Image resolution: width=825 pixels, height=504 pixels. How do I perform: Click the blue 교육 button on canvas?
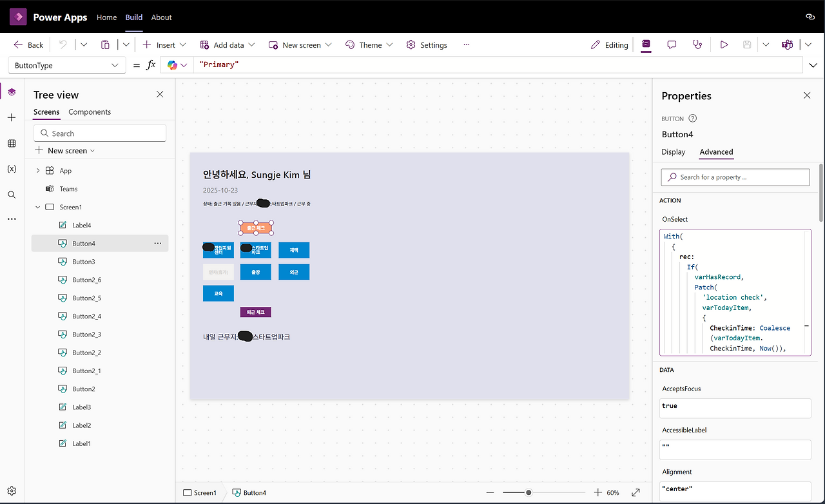point(218,293)
